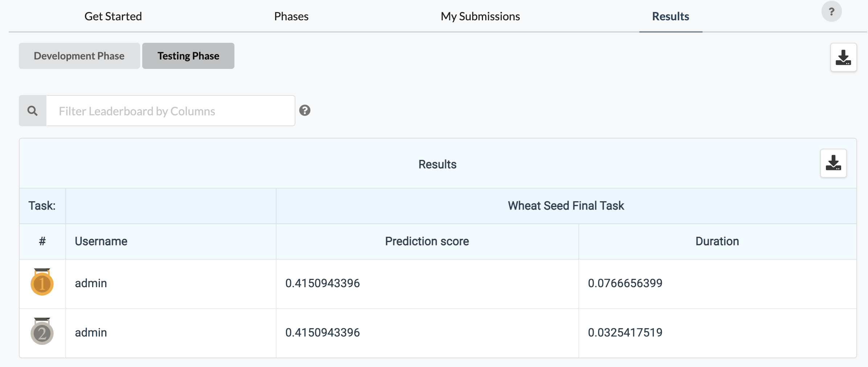Image resolution: width=868 pixels, height=367 pixels.
Task: Click the magnifying glass search icon
Action: (32, 110)
